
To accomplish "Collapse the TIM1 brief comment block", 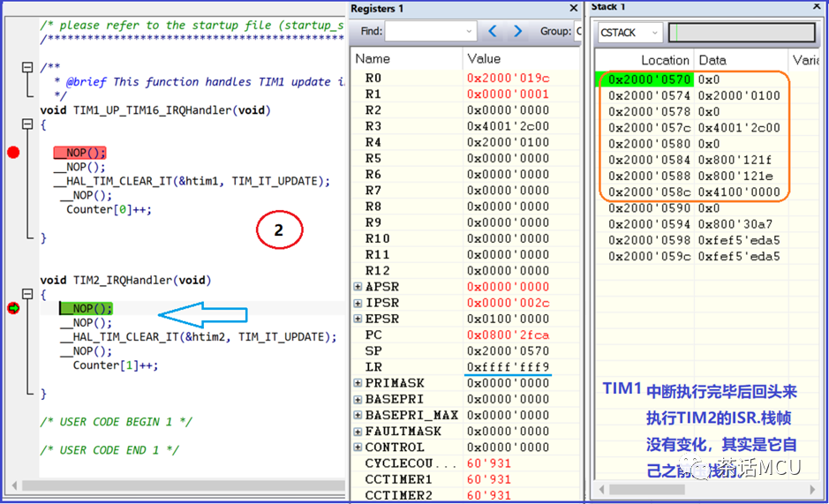I will (27, 67).
